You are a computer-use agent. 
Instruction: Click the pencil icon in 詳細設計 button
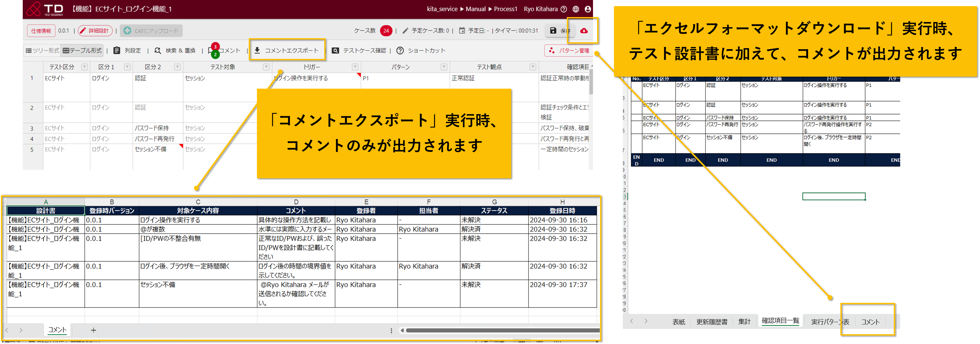click(x=83, y=31)
